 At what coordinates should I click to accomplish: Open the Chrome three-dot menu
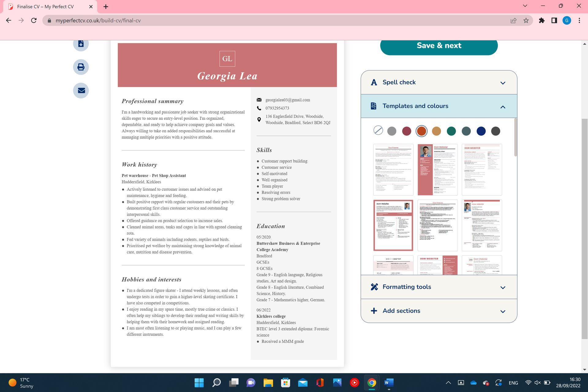(x=579, y=21)
